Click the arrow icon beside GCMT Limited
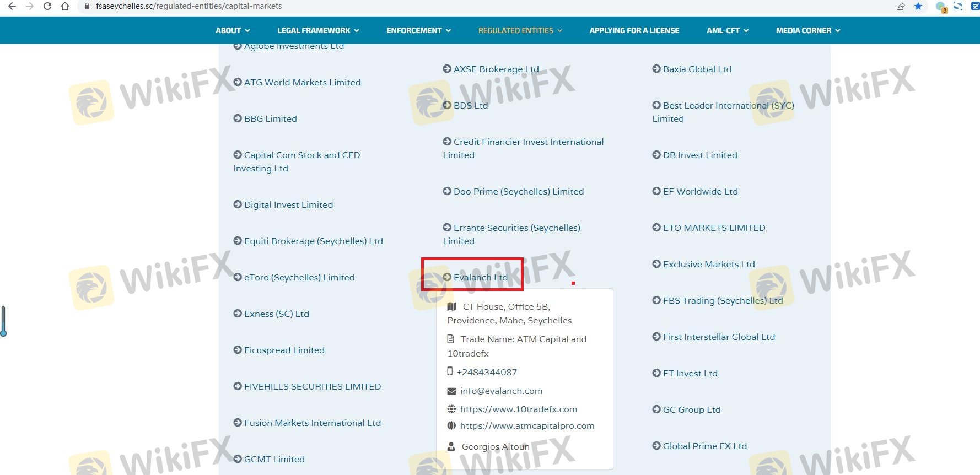Image resolution: width=980 pixels, height=475 pixels. pos(238,459)
